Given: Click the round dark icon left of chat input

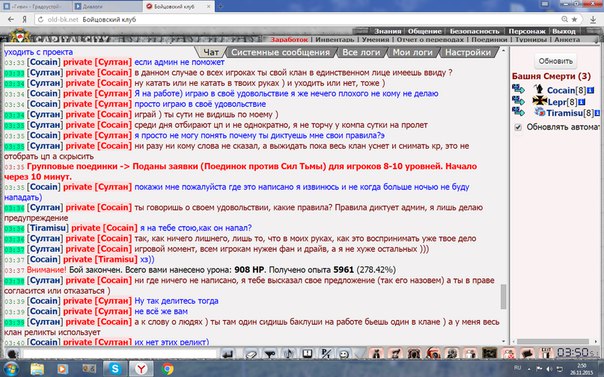Looking at the screenshot, I should click(x=12, y=354).
